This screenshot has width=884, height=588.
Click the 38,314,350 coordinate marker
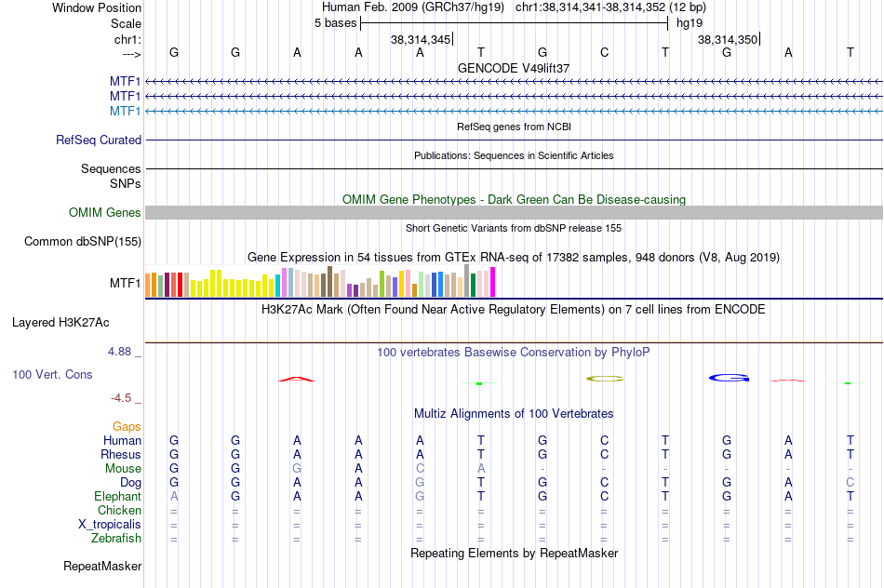(x=728, y=39)
